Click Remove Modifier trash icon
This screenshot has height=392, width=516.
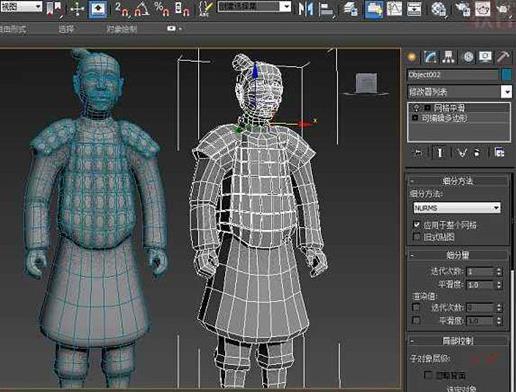pyautogui.click(x=477, y=153)
